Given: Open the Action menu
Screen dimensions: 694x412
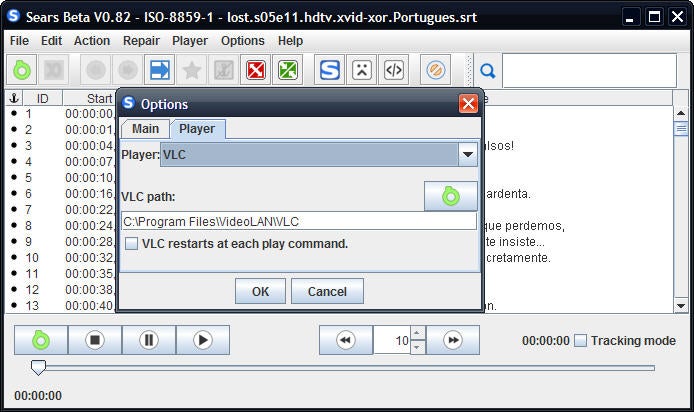Looking at the screenshot, I should [92, 41].
